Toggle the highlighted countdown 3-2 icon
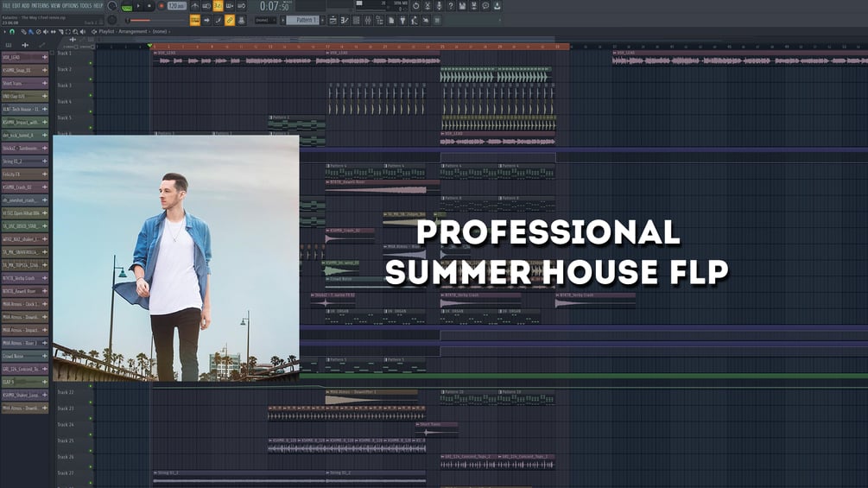This screenshot has width=868, height=488. [x=219, y=5]
